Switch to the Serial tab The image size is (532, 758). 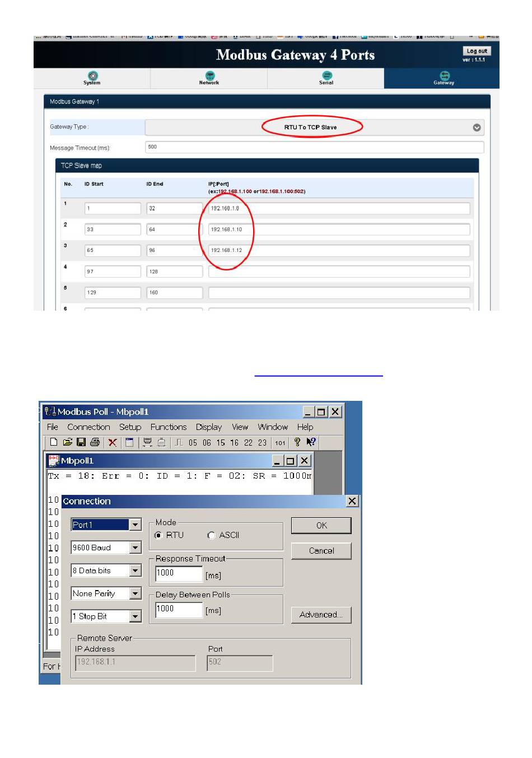pyautogui.click(x=326, y=78)
